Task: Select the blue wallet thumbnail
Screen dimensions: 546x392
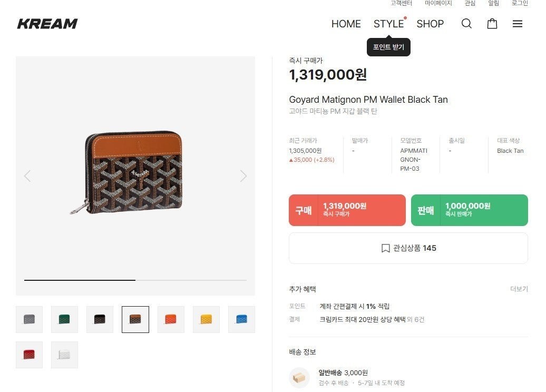Action: [x=241, y=319]
